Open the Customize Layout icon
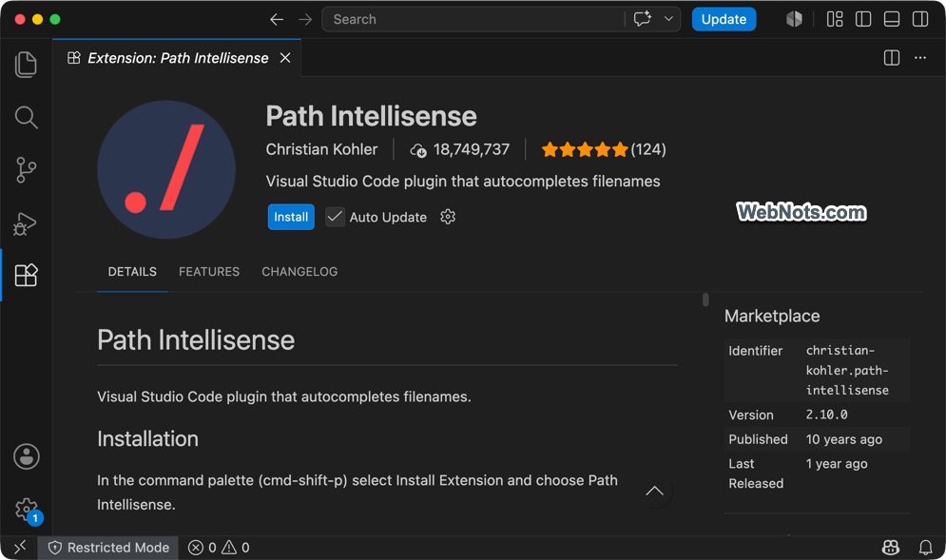 pyautogui.click(x=835, y=19)
